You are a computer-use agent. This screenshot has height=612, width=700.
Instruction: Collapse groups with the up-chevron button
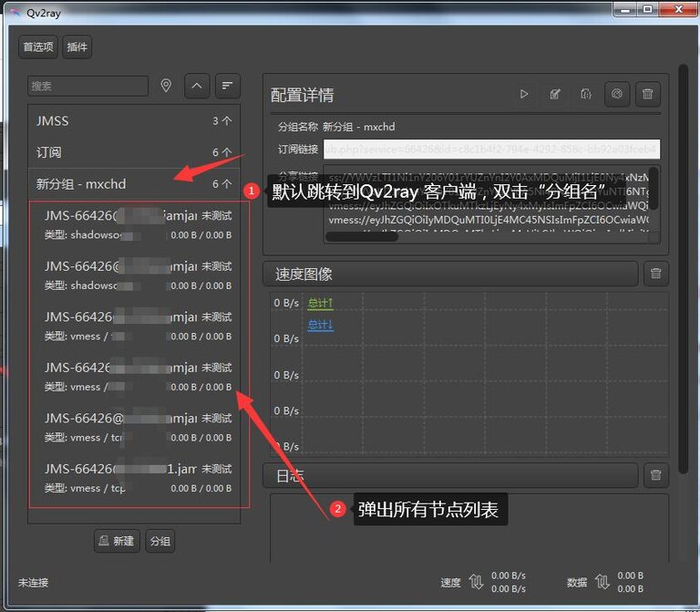pos(197,86)
